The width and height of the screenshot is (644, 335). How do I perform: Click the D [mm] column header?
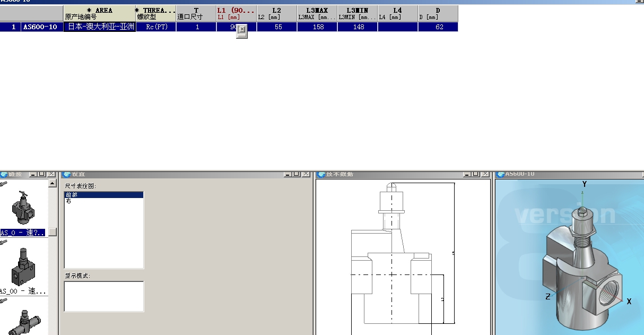438,14
